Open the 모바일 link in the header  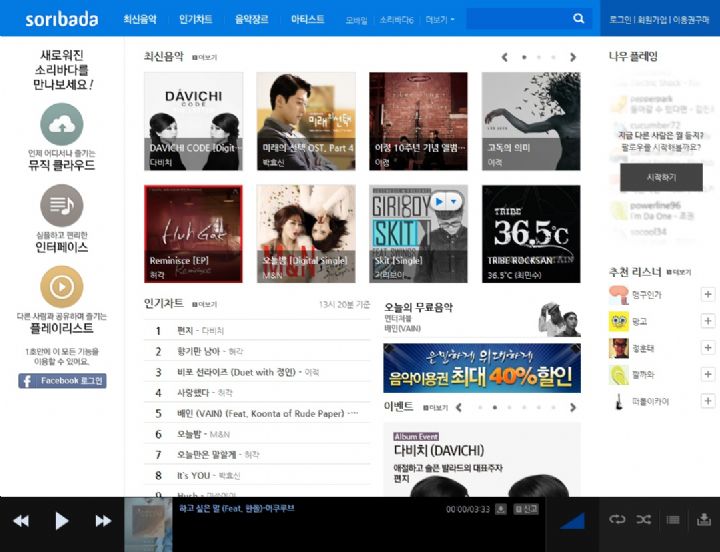356,20
